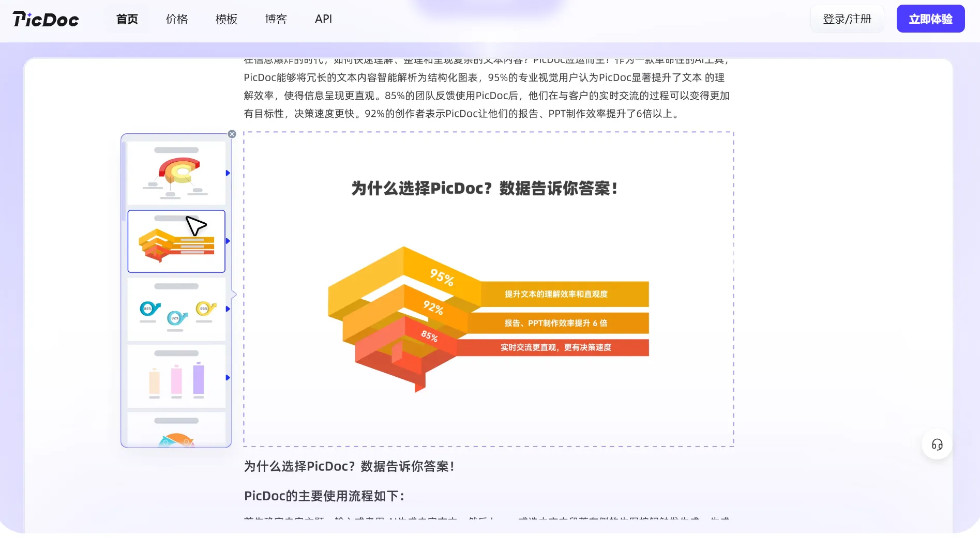Click the heading 为什么选择PicDoc？数据告诉你答案！ below chart

tap(350, 467)
